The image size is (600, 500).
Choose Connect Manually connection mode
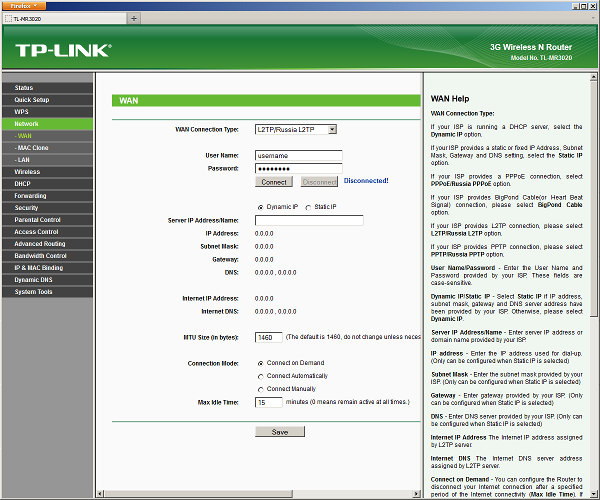(x=260, y=388)
